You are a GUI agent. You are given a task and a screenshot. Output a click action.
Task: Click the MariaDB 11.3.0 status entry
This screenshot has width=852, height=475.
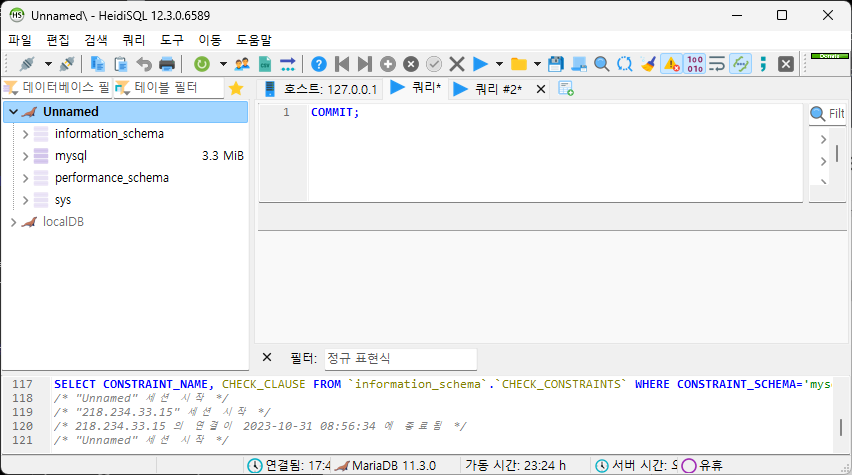[x=386, y=466]
